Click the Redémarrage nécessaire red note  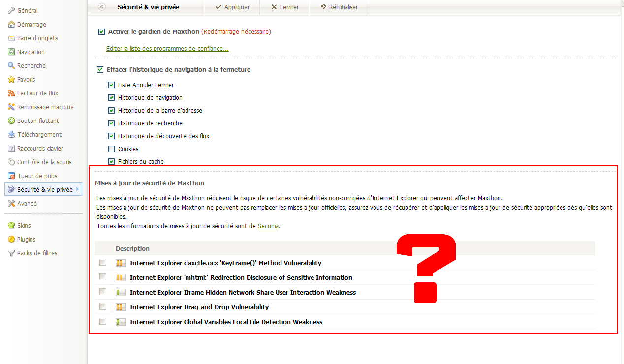pos(236,32)
